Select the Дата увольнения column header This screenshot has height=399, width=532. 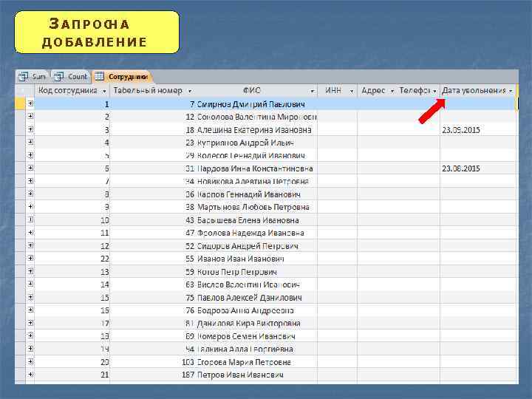pyautogui.click(x=478, y=91)
